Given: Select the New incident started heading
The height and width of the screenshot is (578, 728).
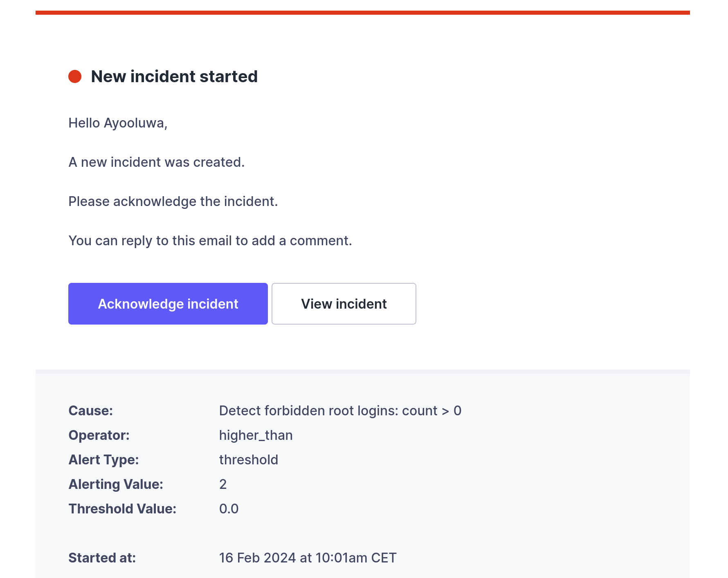Looking at the screenshot, I should [174, 76].
